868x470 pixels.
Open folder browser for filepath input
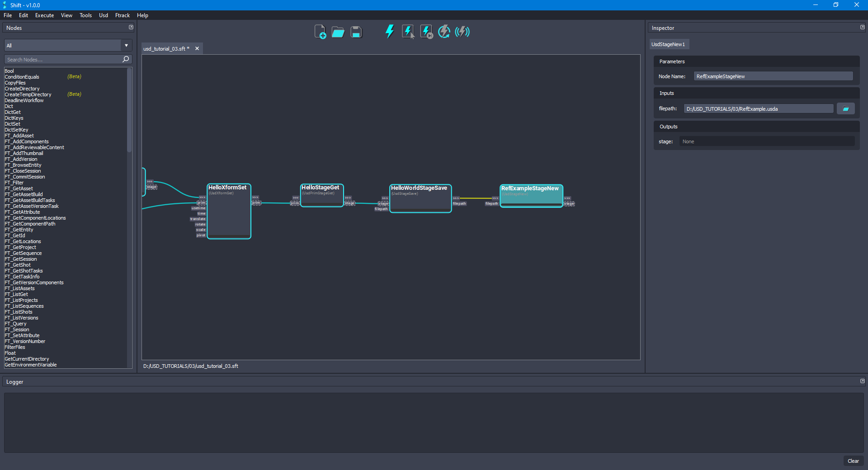845,108
